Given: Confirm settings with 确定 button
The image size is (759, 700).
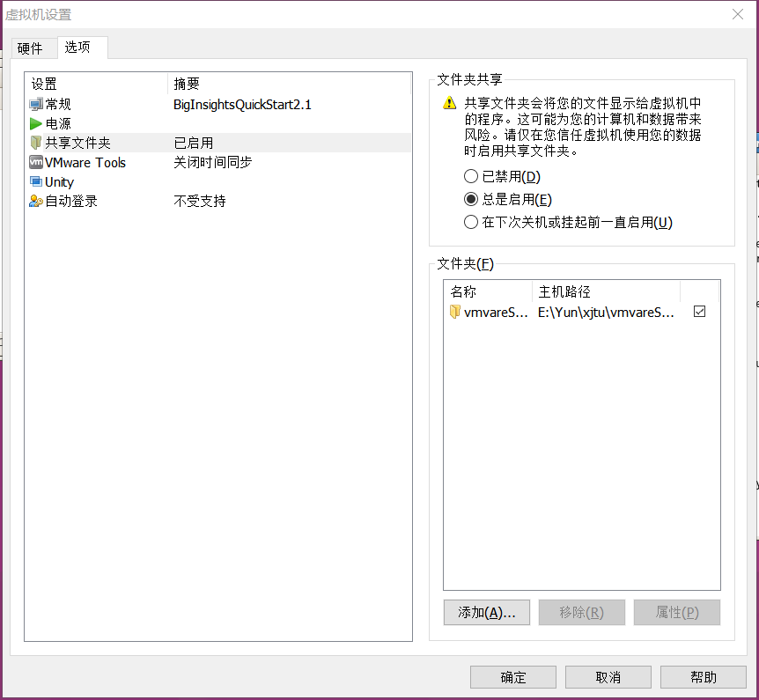Looking at the screenshot, I should 512,676.
